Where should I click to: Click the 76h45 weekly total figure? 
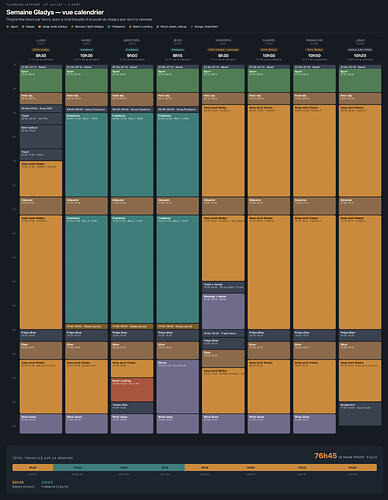(x=325, y=455)
